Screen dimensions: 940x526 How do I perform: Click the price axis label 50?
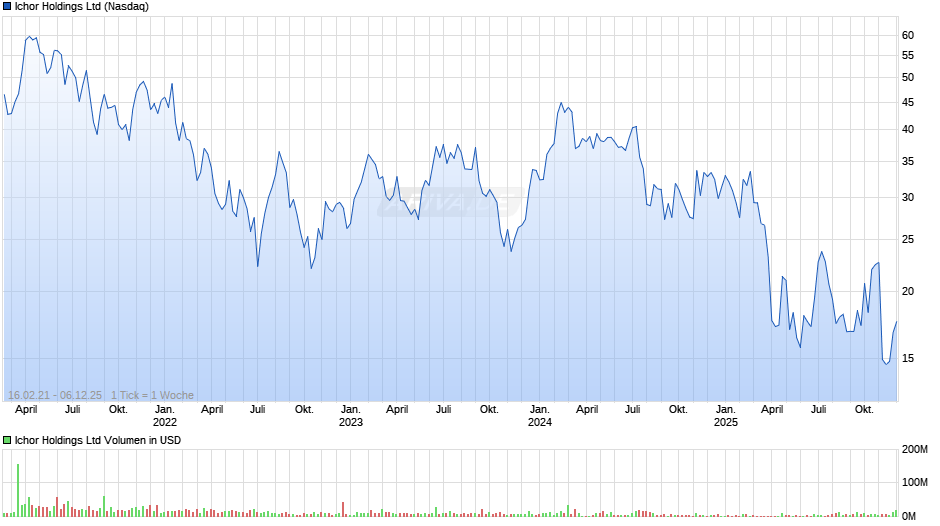[908, 77]
